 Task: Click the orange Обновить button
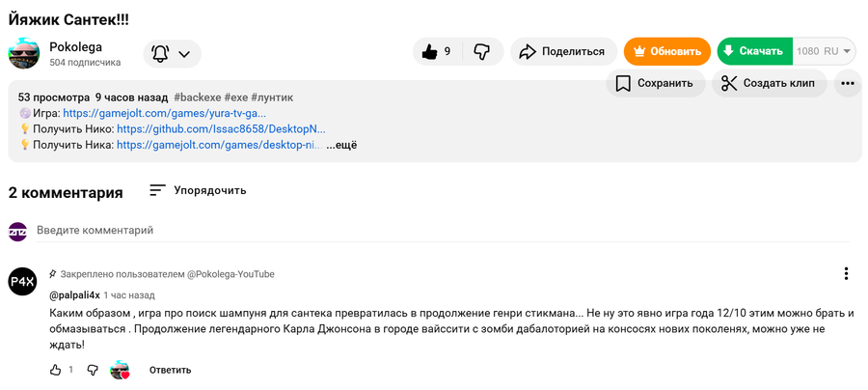coord(666,52)
